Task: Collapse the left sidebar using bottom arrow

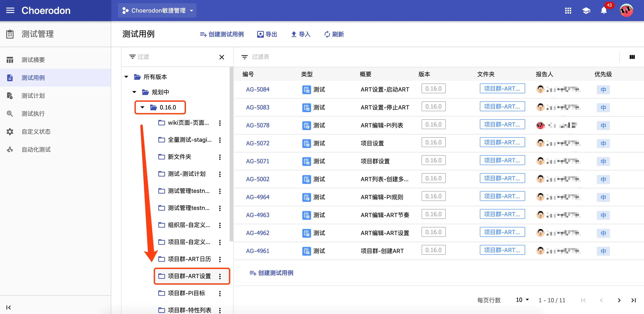Action: [x=9, y=307]
